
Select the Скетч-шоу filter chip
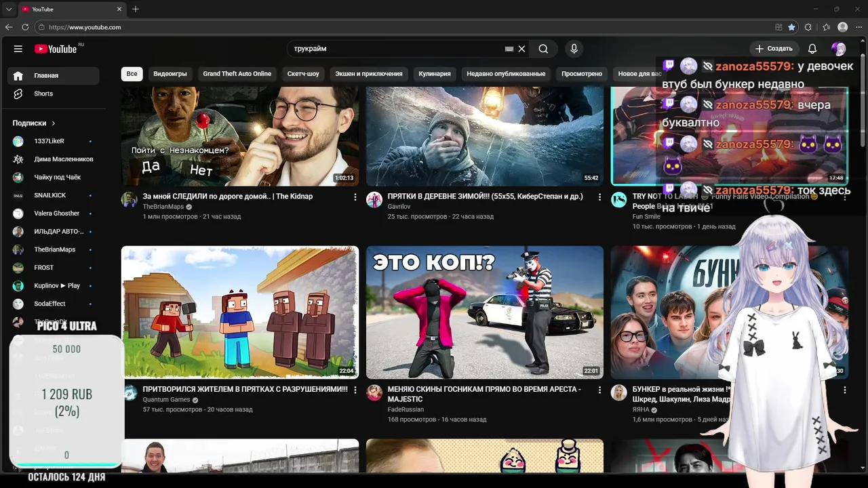click(x=303, y=74)
